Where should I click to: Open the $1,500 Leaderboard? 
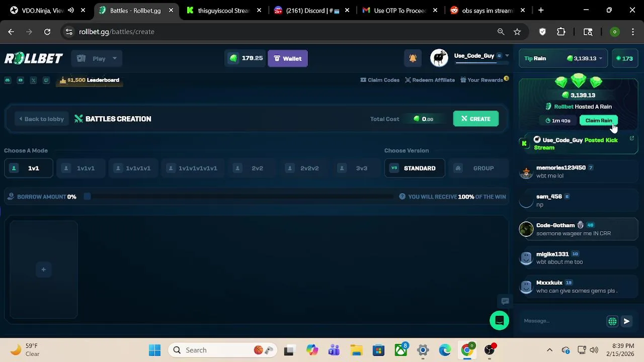(90, 80)
